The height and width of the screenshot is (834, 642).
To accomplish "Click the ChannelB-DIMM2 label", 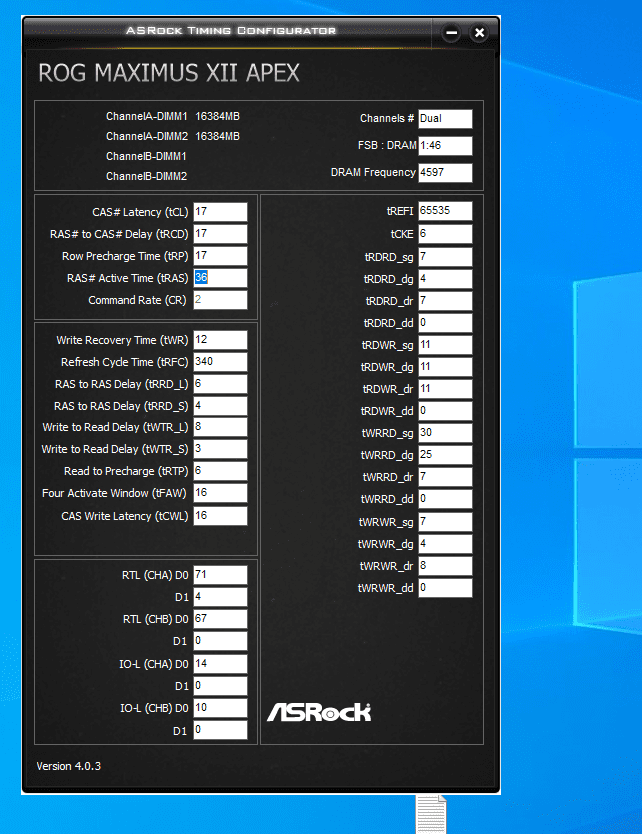I will pyautogui.click(x=146, y=176).
